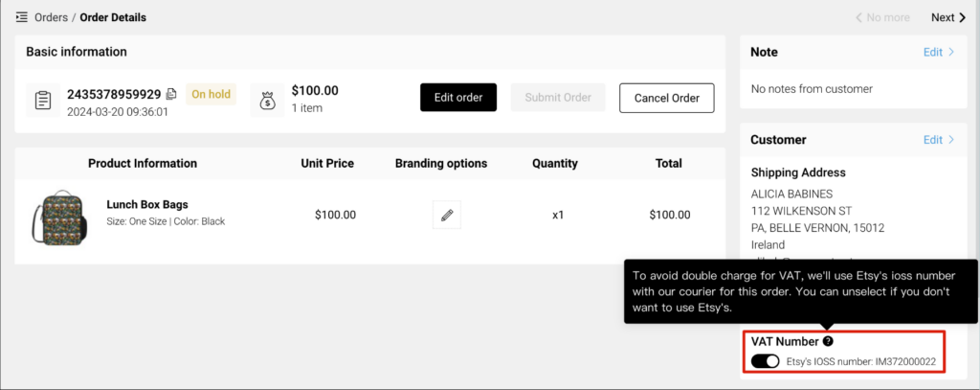Disable Etsy's IOSS number switch
980x390 pixels.
[x=765, y=361]
